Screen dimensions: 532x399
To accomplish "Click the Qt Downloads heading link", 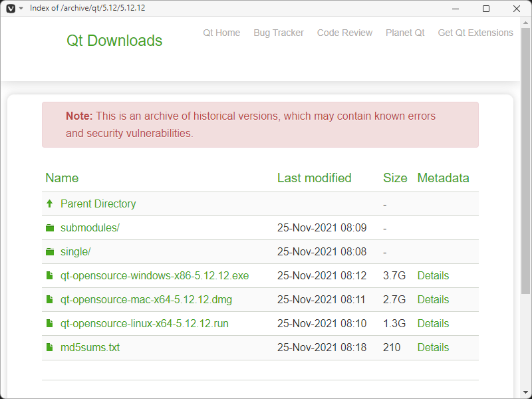I will click(x=114, y=41).
